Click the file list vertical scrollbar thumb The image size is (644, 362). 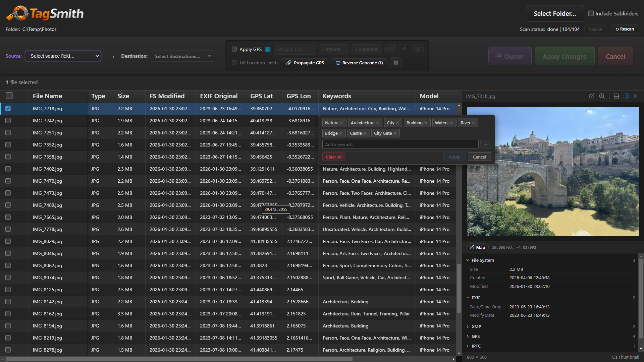click(459, 288)
